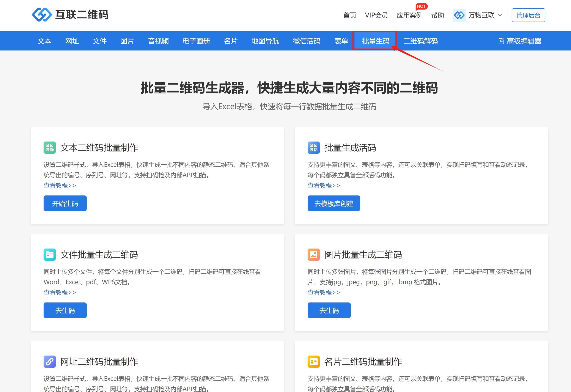
Task: Open VIP会员 in the top navigation
Action: [x=376, y=15]
